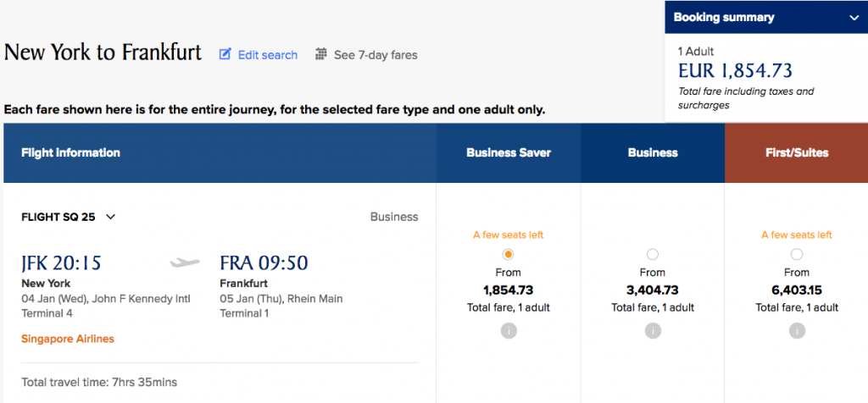Viewport: 868px width, 403px height.
Task: Click the 7-day fares calendar icon
Action: [321, 54]
